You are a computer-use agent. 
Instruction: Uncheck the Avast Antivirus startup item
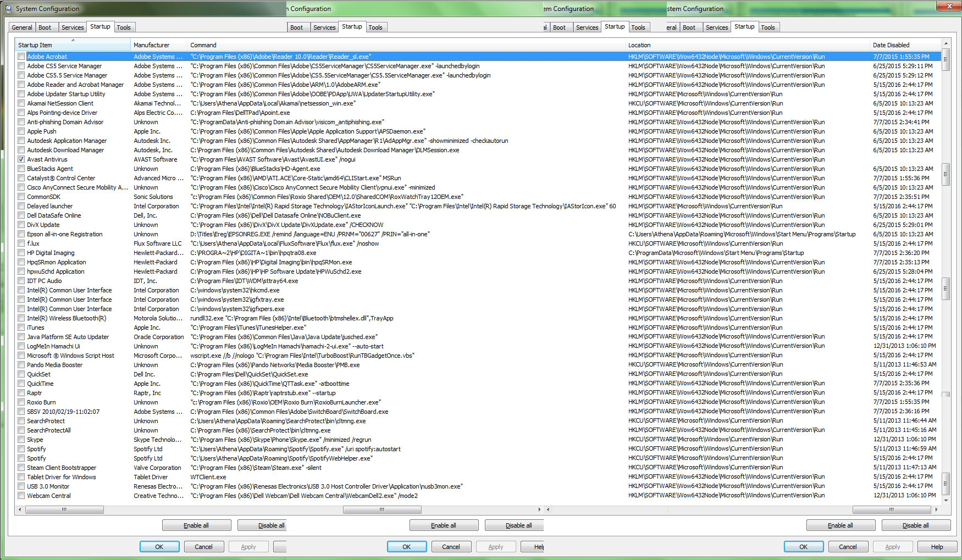click(x=21, y=159)
